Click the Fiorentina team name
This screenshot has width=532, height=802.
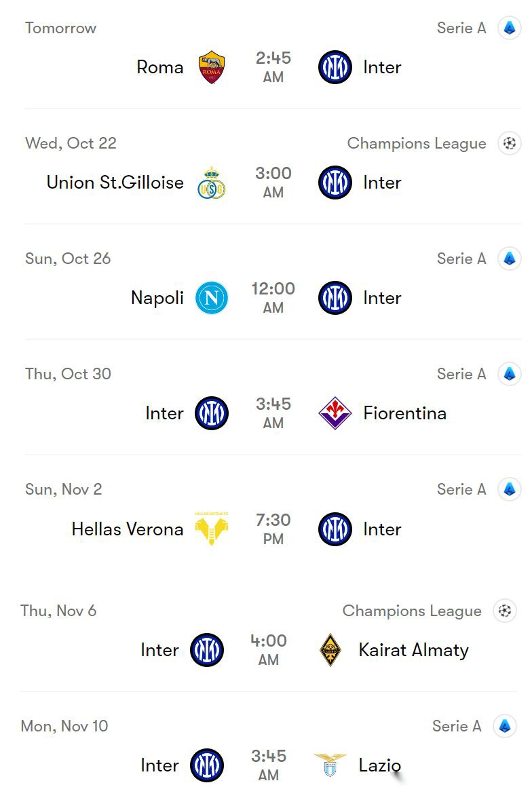[x=404, y=413]
